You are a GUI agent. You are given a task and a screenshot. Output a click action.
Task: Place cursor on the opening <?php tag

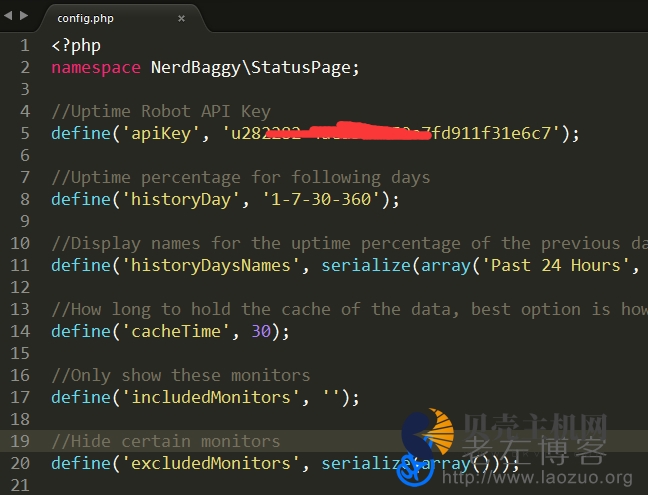point(76,45)
